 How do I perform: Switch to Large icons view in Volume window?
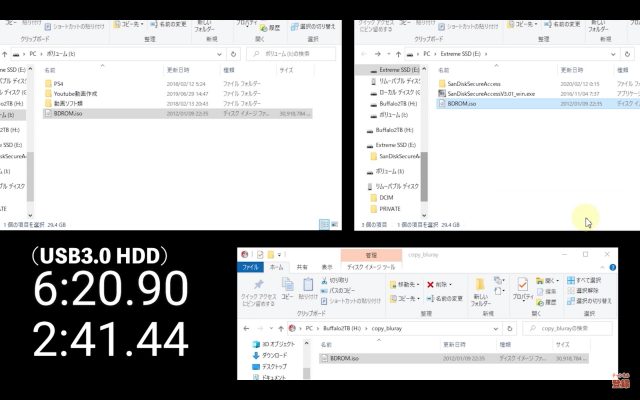[x=335, y=224]
